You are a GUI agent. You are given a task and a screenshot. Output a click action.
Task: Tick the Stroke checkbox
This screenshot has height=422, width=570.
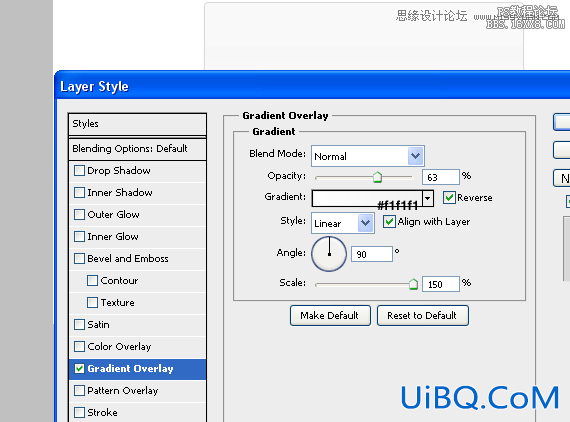point(79,413)
